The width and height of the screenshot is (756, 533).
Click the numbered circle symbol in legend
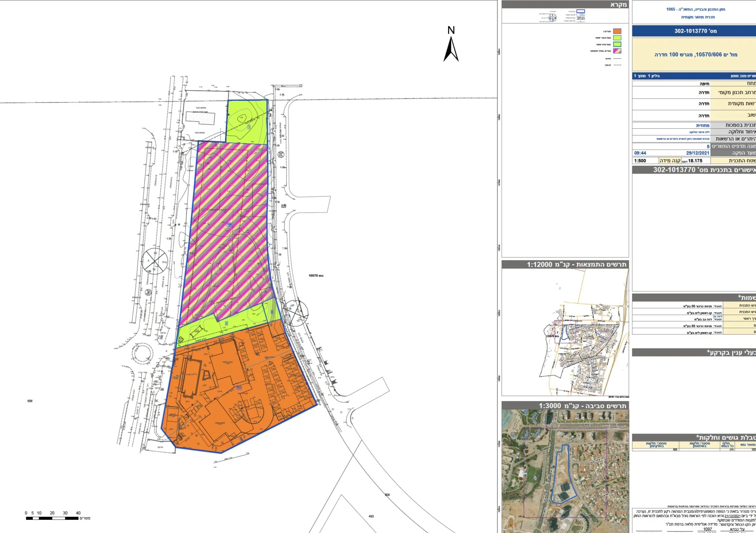(x=553, y=17)
